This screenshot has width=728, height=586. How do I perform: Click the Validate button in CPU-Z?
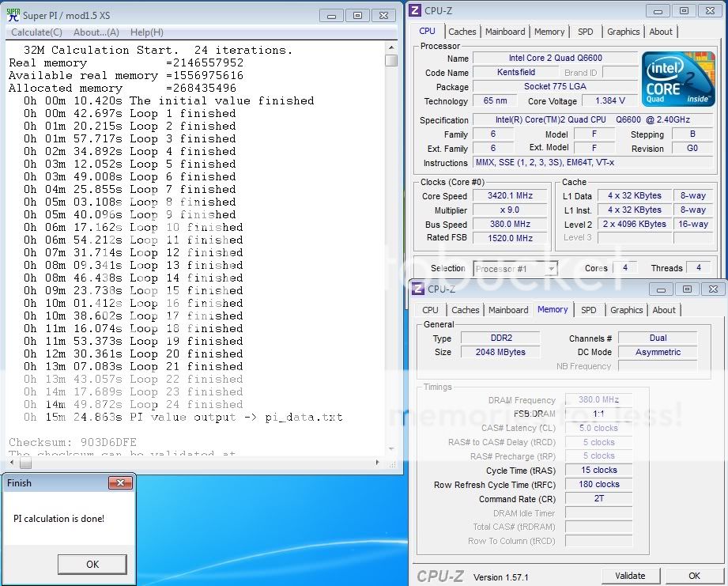point(631,575)
